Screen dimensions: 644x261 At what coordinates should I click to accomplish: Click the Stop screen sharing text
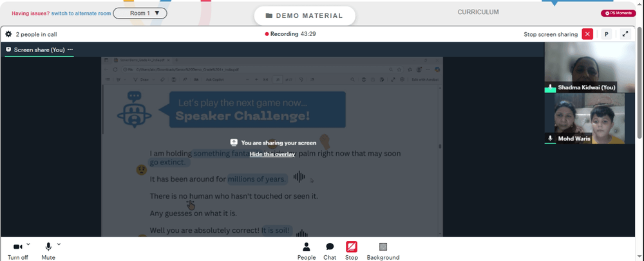point(551,35)
